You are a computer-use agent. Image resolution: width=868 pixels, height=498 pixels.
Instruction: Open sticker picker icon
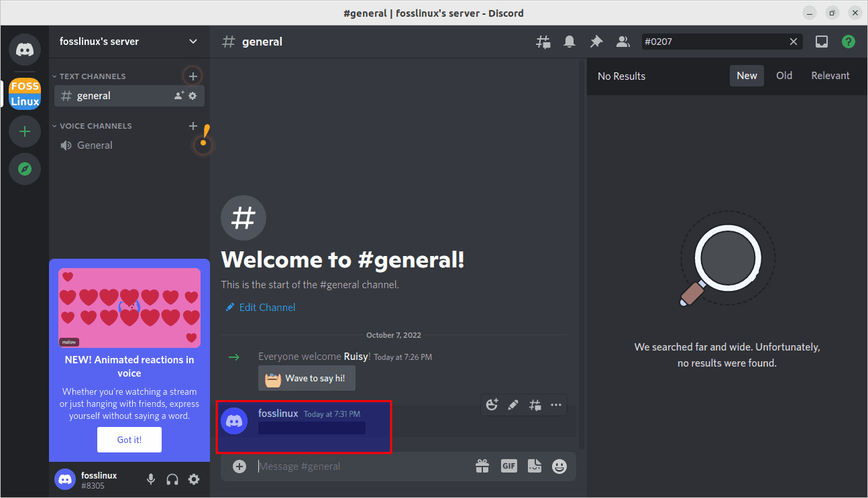535,466
